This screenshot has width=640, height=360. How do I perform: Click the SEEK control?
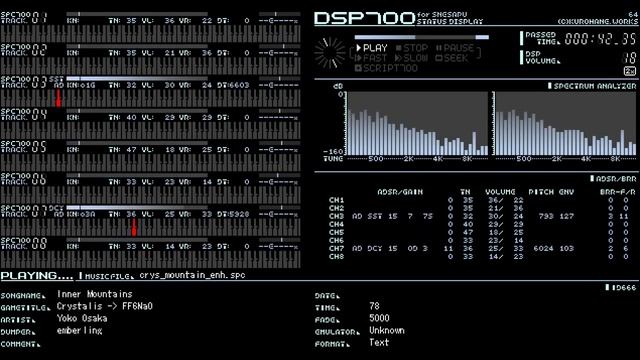[451, 58]
